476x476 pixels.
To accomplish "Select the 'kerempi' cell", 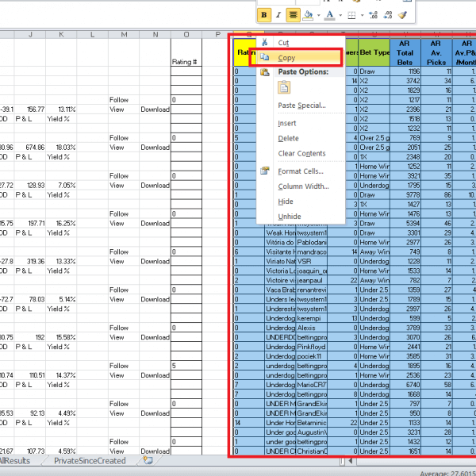I will (312, 318).
